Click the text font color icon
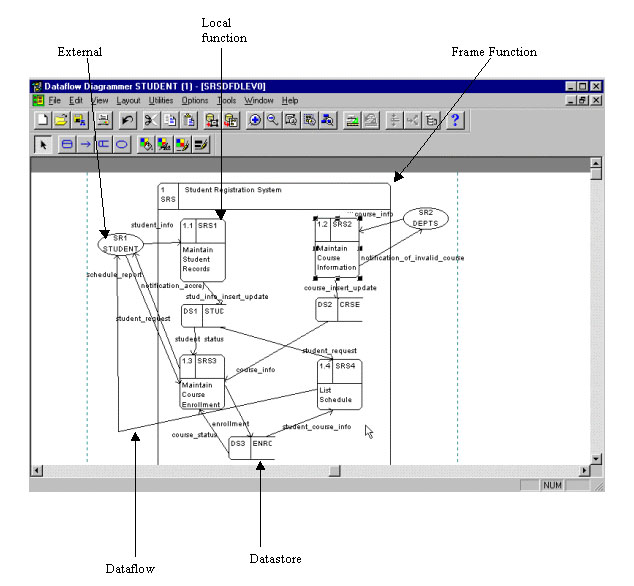 (164, 144)
